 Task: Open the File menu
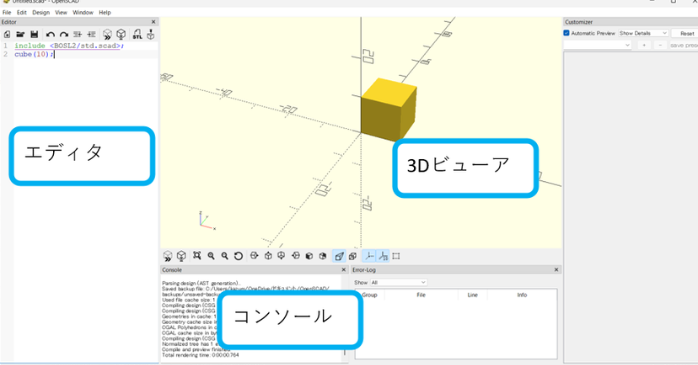pos(7,12)
